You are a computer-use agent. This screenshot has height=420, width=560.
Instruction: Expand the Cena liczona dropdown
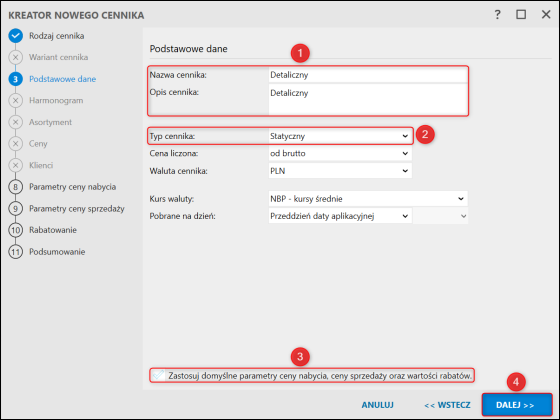point(340,153)
